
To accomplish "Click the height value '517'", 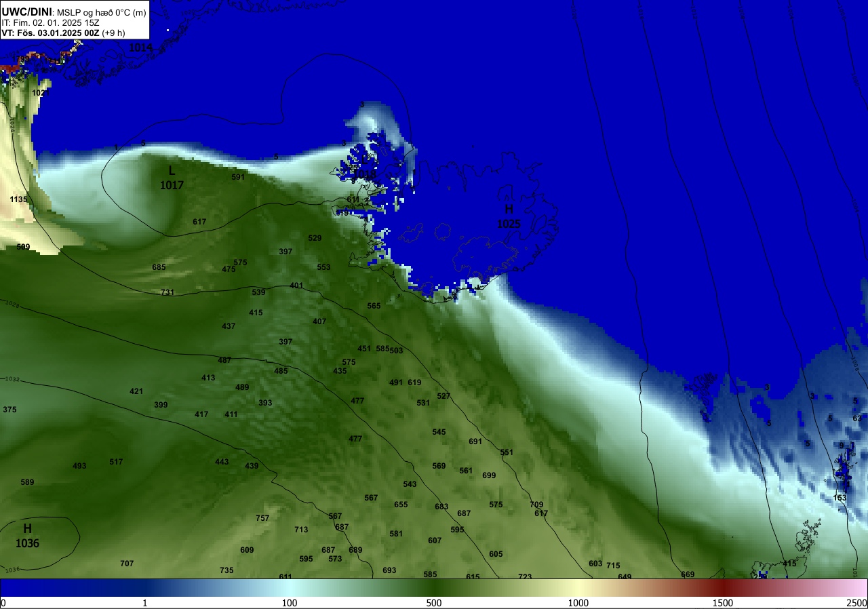I will tap(116, 462).
